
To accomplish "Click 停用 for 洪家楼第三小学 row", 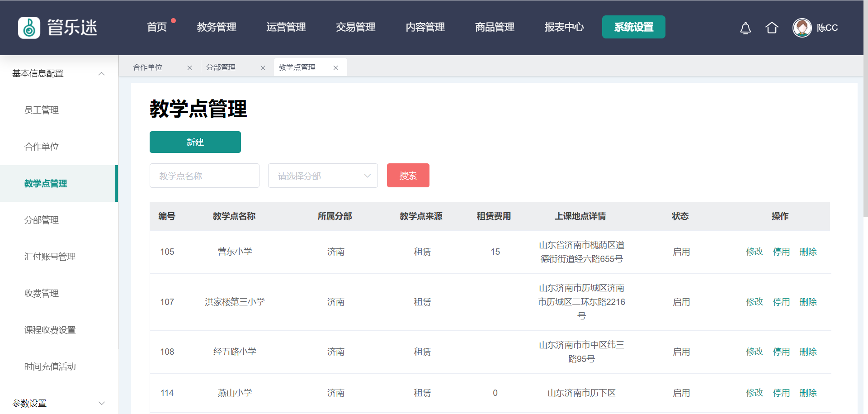I will [x=781, y=302].
